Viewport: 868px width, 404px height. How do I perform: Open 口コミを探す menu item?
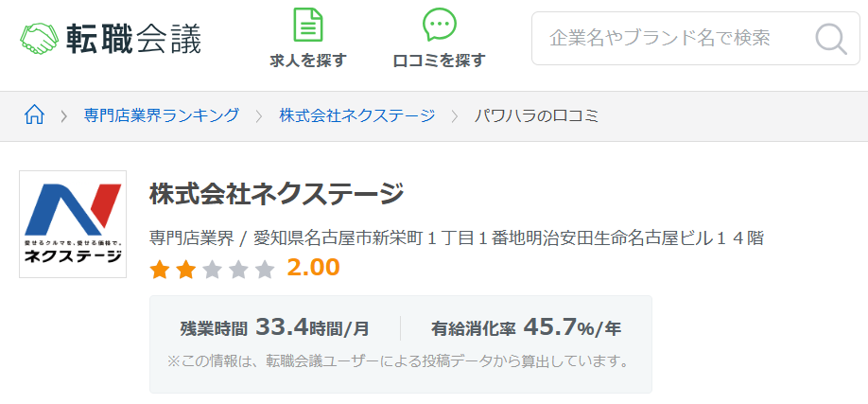(440, 61)
